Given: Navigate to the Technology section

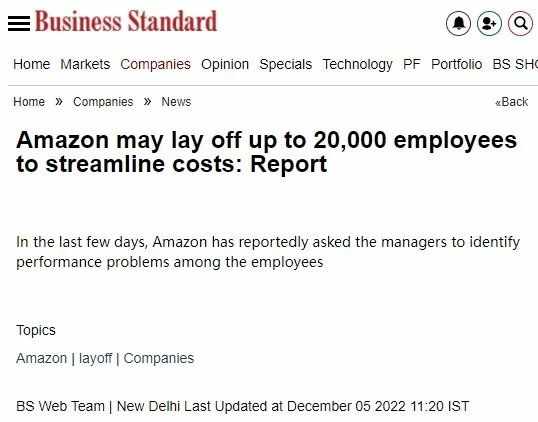Looking at the screenshot, I should (x=357, y=64).
